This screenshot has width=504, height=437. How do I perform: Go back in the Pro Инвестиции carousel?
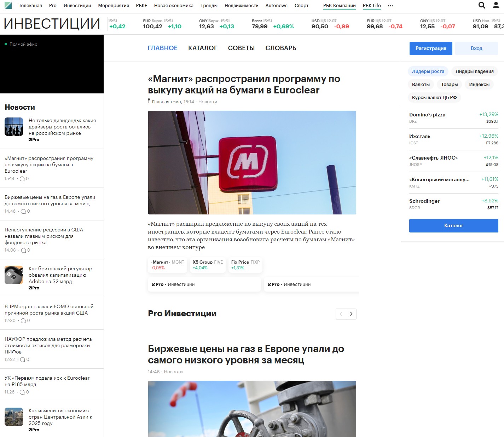(341, 314)
